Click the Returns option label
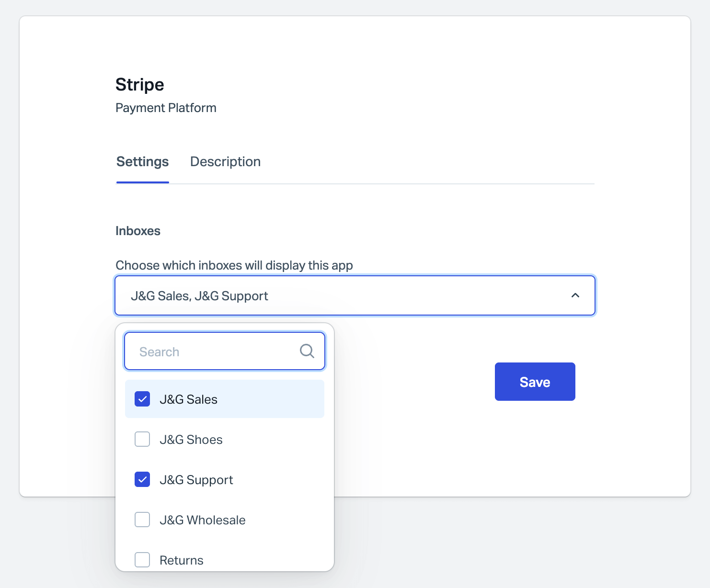 click(182, 560)
